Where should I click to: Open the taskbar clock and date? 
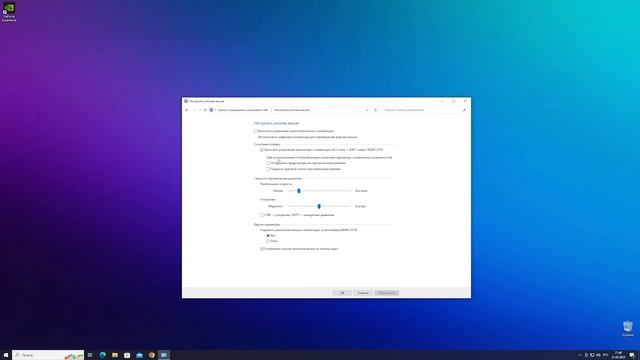[x=619, y=355]
